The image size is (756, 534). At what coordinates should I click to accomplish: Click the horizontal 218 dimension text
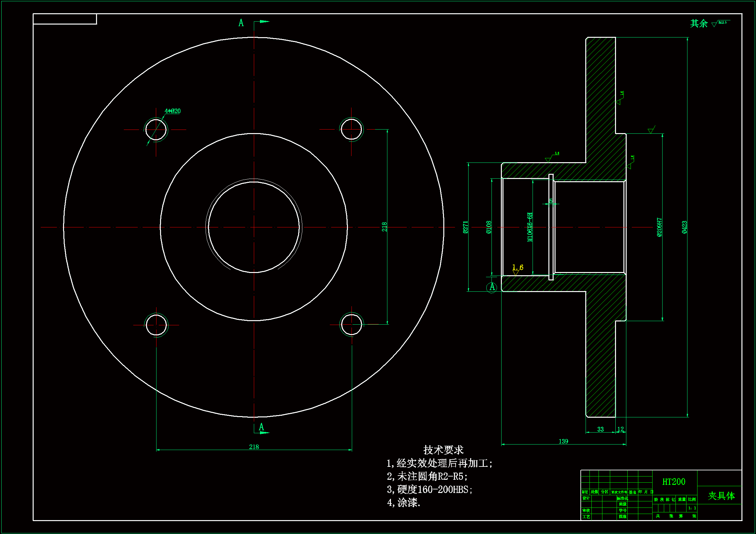tap(254, 447)
